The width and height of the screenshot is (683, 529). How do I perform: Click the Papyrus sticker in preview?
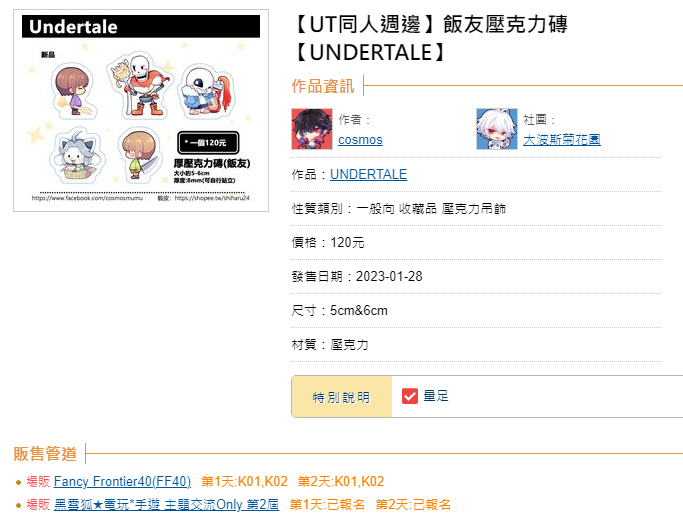point(139,85)
